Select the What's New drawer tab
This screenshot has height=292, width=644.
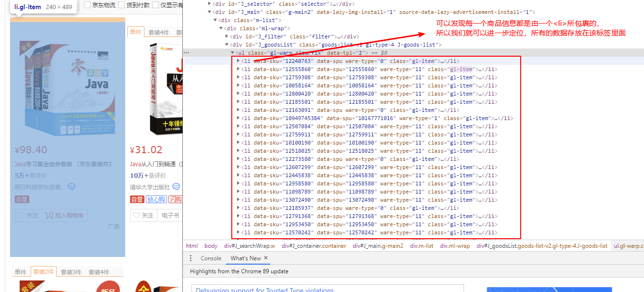[x=246, y=258]
